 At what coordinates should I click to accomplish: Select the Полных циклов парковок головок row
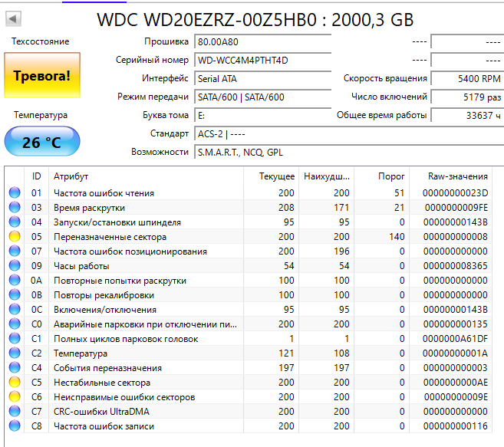[x=248, y=338]
